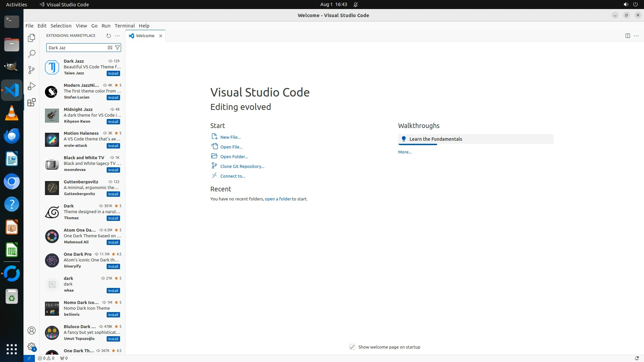Click the Accounts icon in activity bar
The width and height of the screenshot is (644, 362).
point(32,330)
